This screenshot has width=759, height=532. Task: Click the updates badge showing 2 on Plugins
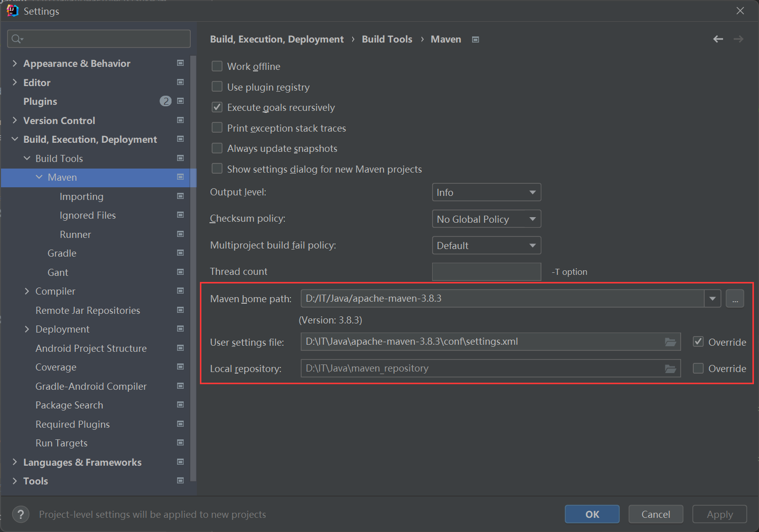click(x=165, y=101)
